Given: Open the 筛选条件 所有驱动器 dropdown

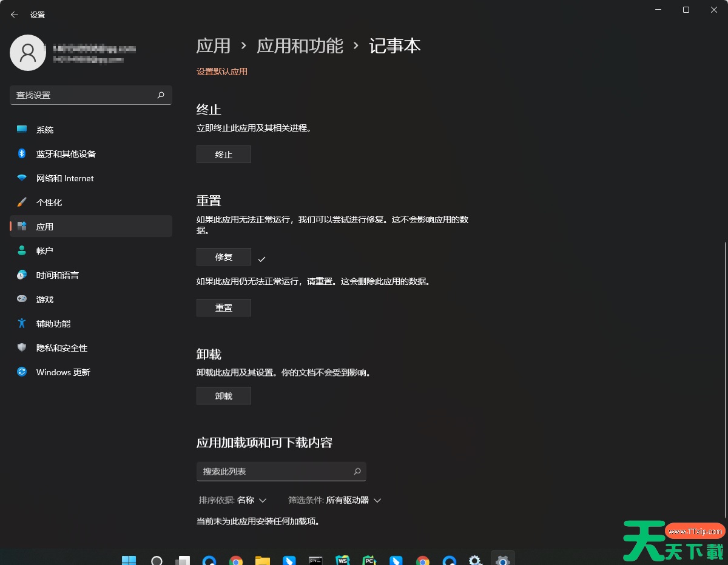Looking at the screenshot, I should [335, 500].
